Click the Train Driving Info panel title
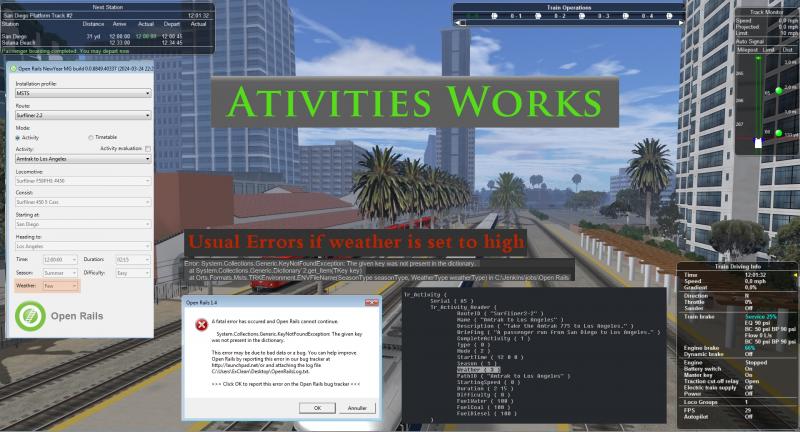This screenshot has height=432, width=800. 738,267
